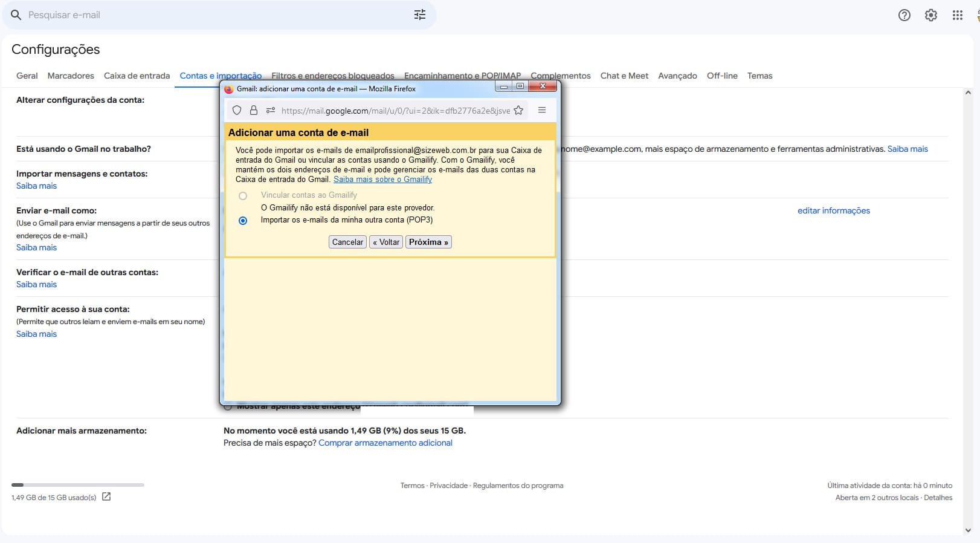
Task: Open the Temas settings tab
Action: (x=759, y=76)
